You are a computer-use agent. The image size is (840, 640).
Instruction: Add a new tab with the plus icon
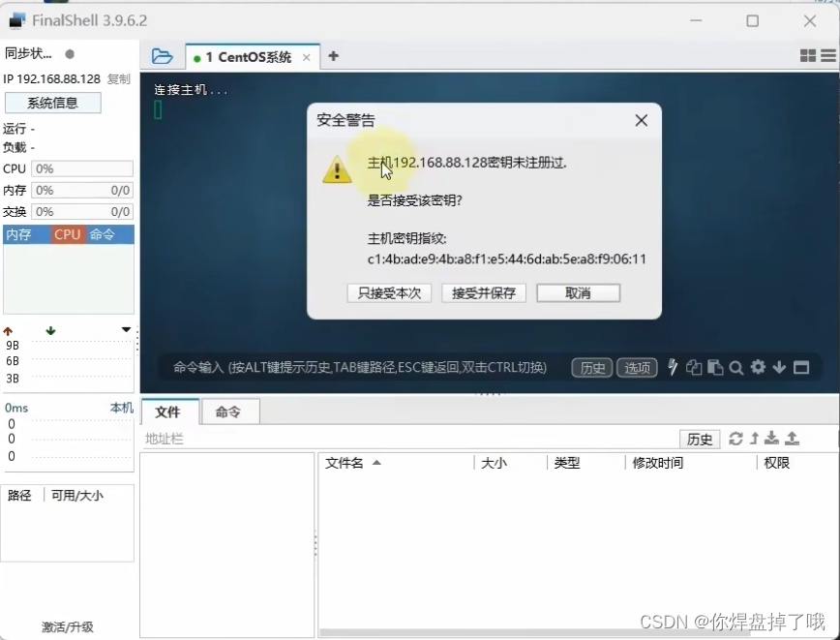(x=333, y=56)
